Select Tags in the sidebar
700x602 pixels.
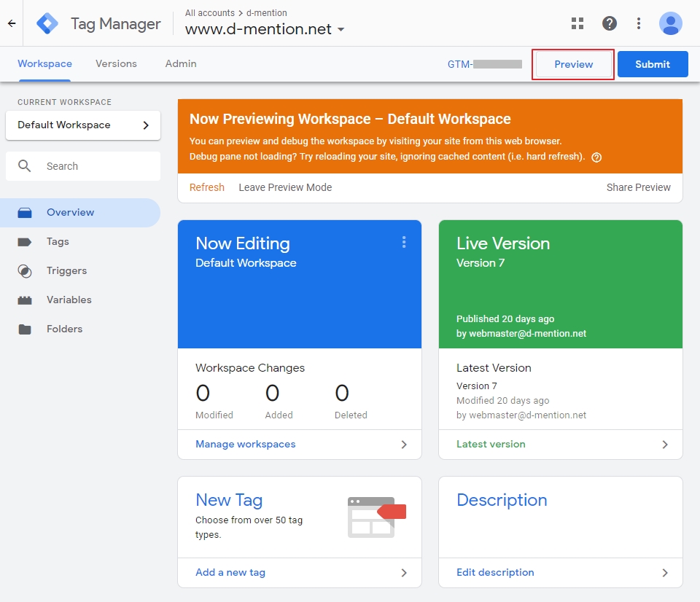point(58,242)
